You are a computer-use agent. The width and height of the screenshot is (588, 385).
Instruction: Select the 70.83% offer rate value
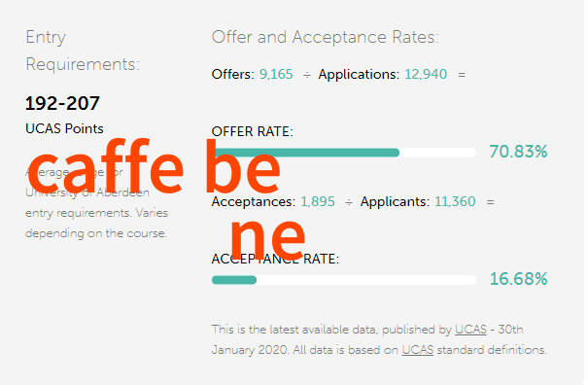[x=518, y=152]
